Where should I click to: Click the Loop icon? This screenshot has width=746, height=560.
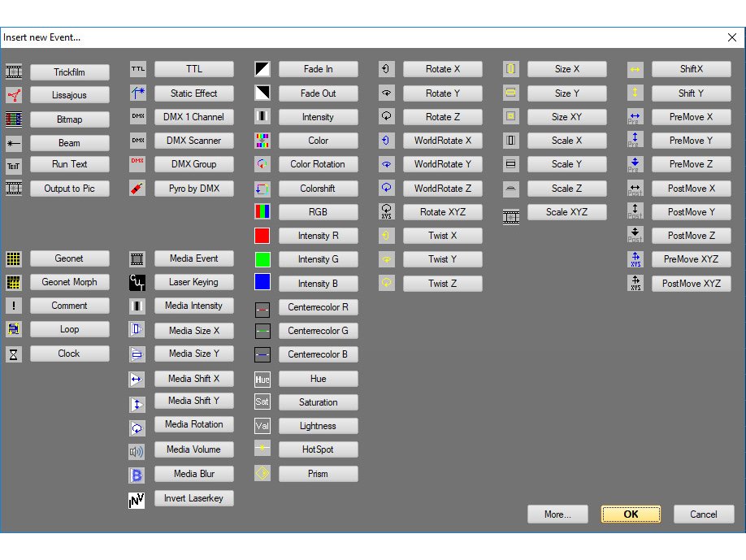pyautogui.click(x=13, y=329)
